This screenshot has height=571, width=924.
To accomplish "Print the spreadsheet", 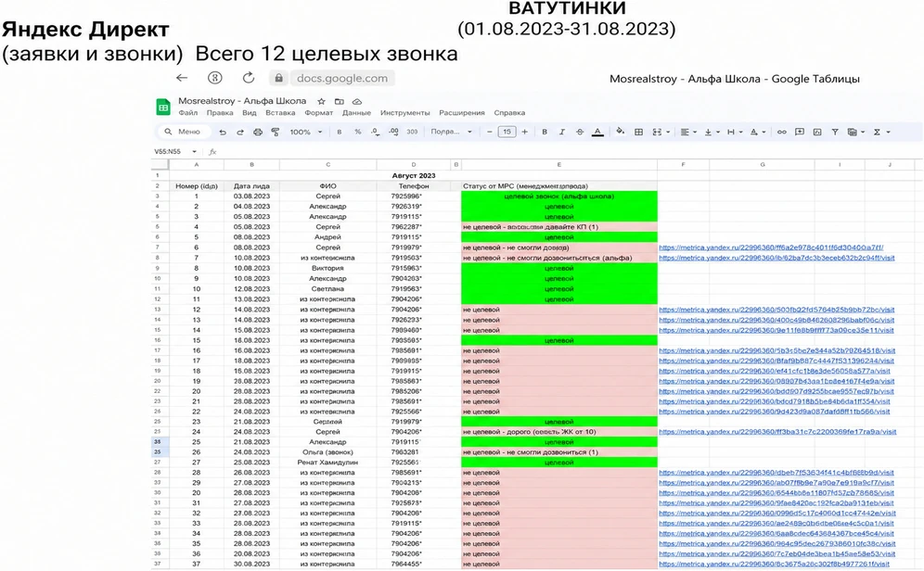I will click(x=258, y=132).
